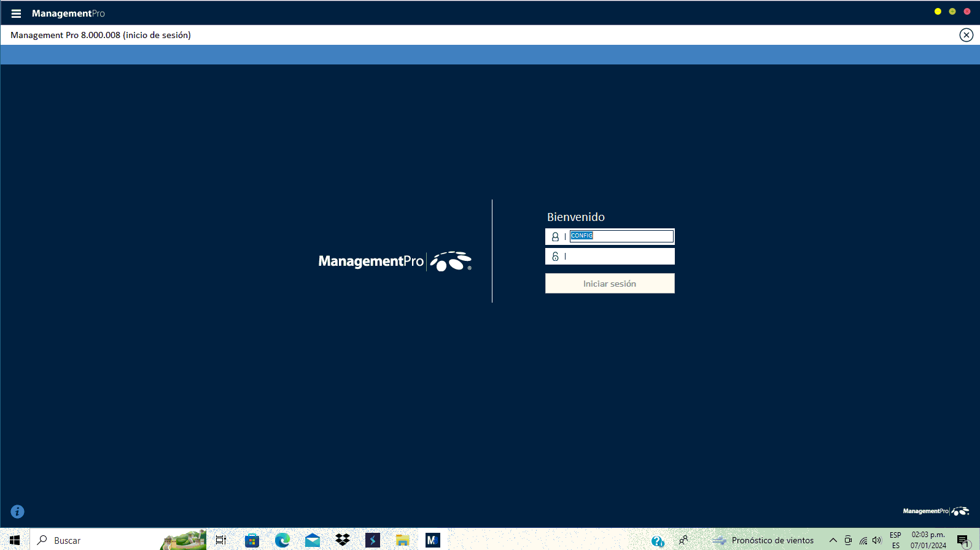Expand hidden system tray icons chevron

click(x=833, y=540)
